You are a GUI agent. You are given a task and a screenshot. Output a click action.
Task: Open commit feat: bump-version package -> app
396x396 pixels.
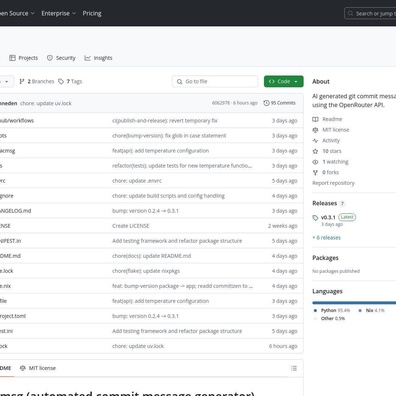coord(182,286)
